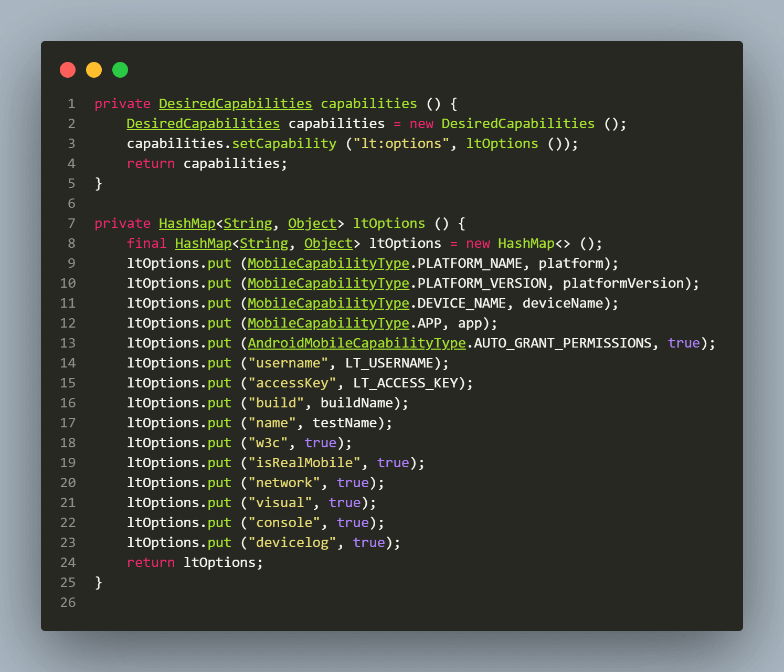This screenshot has width=784, height=672.
Task: Click the "LT_ACCESS_KEY" constant
Action: pyautogui.click(x=405, y=383)
